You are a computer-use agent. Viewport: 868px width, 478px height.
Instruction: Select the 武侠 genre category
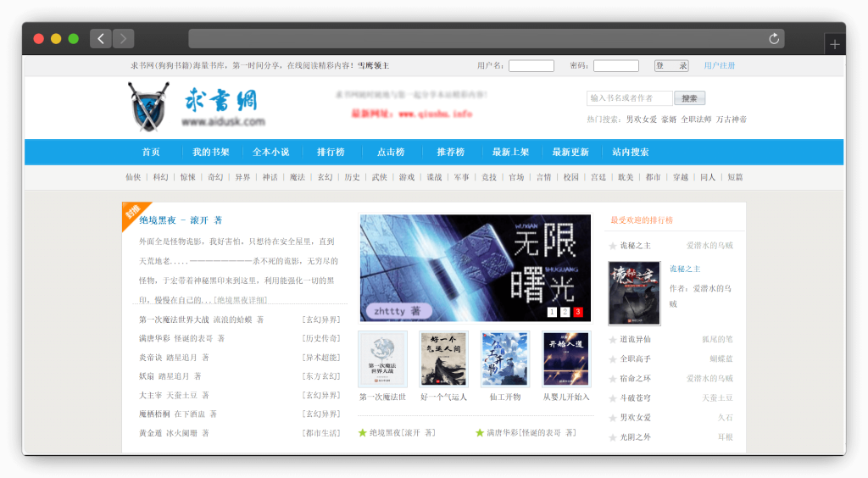point(380,178)
